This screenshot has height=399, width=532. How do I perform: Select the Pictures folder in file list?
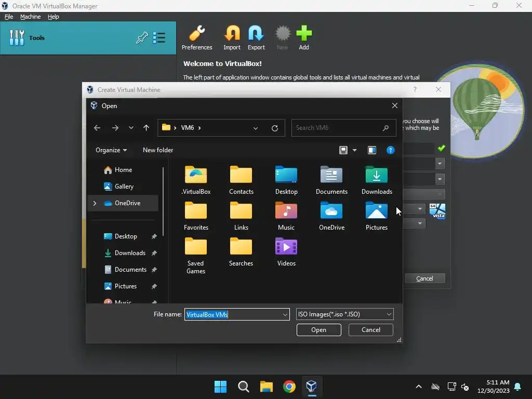377,216
